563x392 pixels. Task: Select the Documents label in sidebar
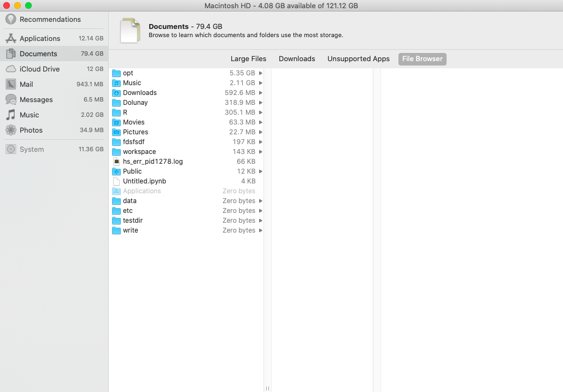pos(38,54)
